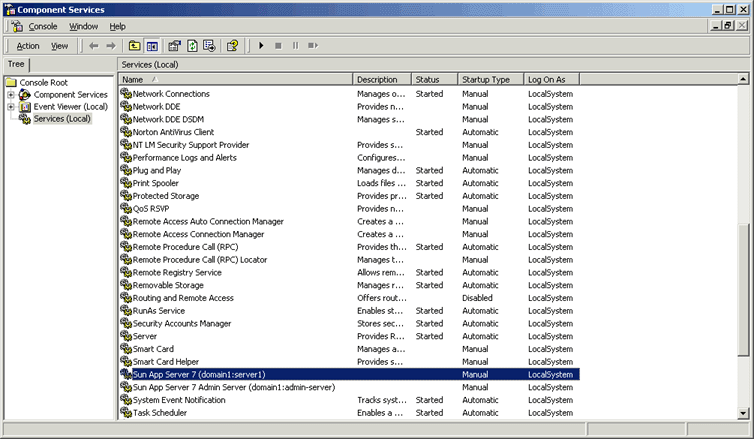The height and width of the screenshot is (439, 754).
Task: Select the Security Accounts Manager service
Action: [x=182, y=323]
